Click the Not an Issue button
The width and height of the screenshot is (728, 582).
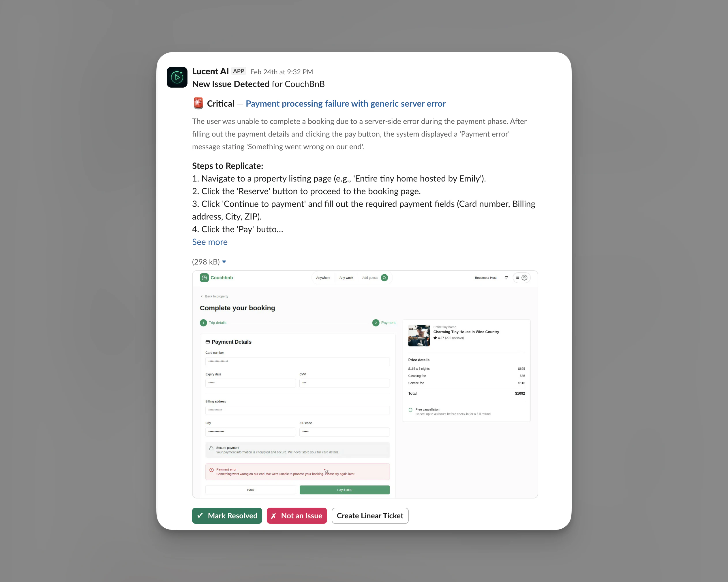pyautogui.click(x=297, y=515)
